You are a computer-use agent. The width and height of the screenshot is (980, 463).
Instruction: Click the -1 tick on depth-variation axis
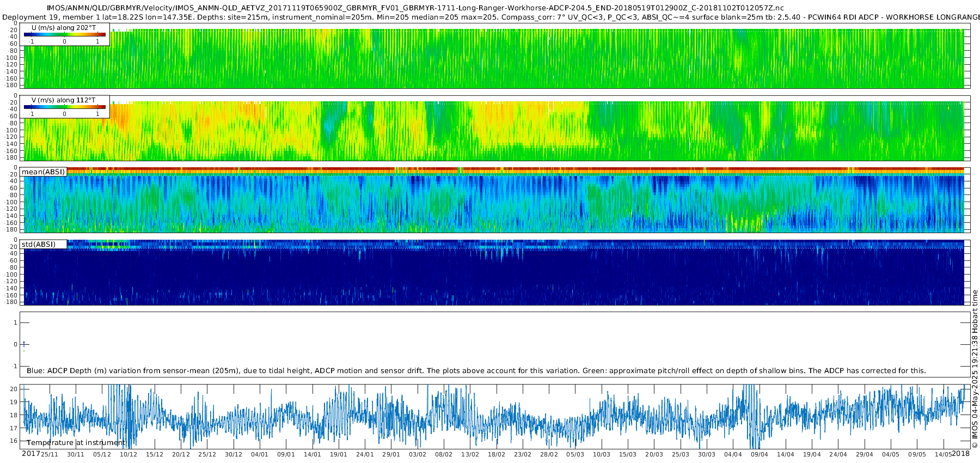[14, 366]
